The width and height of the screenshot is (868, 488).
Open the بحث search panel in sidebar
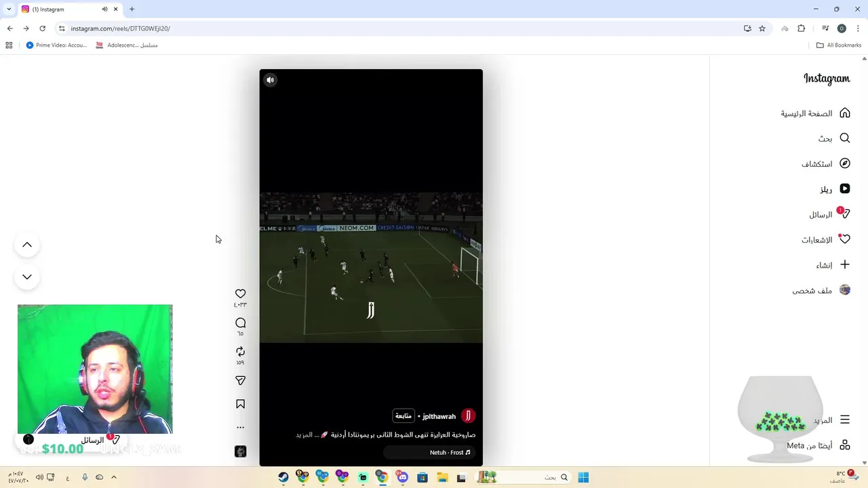pos(833,138)
